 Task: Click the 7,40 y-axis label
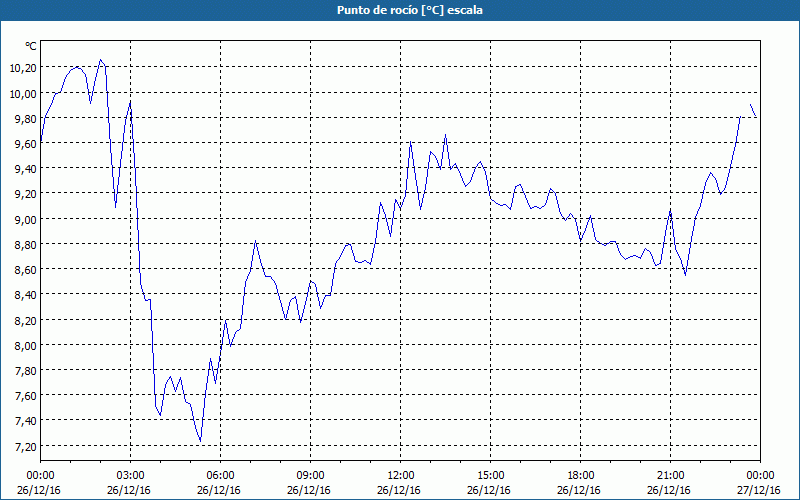pyautogui.click(x=26, y=421)
